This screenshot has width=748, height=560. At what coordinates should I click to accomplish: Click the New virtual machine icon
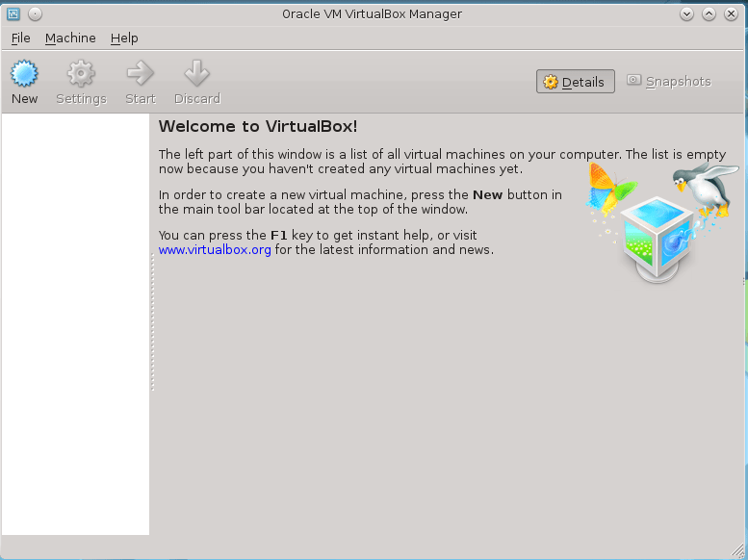(24, 74)
